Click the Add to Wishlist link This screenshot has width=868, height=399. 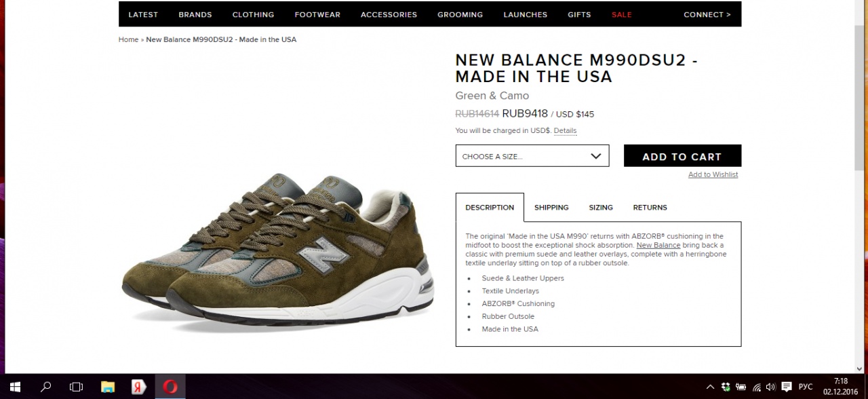click(x=713, y=174)
